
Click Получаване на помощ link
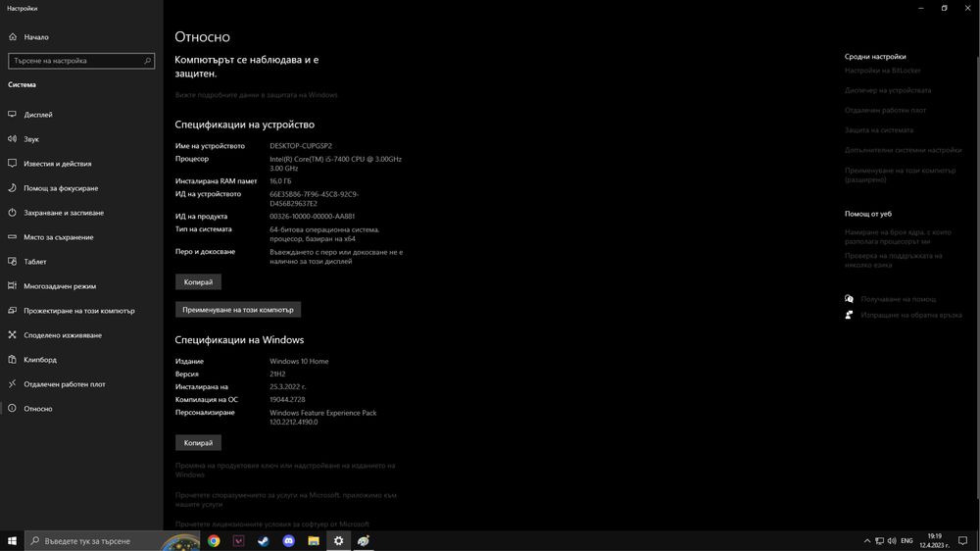pyautogui.click(x=898, y=299)
